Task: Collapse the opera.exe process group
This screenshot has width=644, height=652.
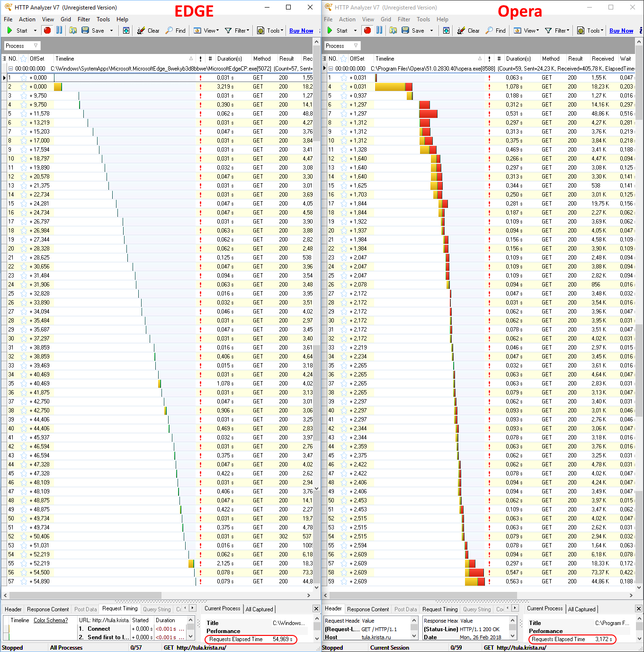Action: (331, 69)
